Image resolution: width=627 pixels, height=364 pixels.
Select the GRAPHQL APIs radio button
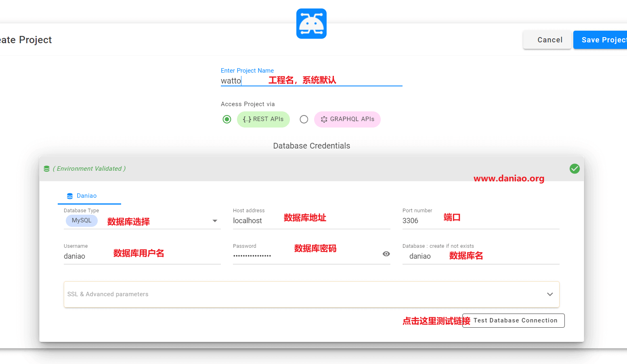[304, 119]
